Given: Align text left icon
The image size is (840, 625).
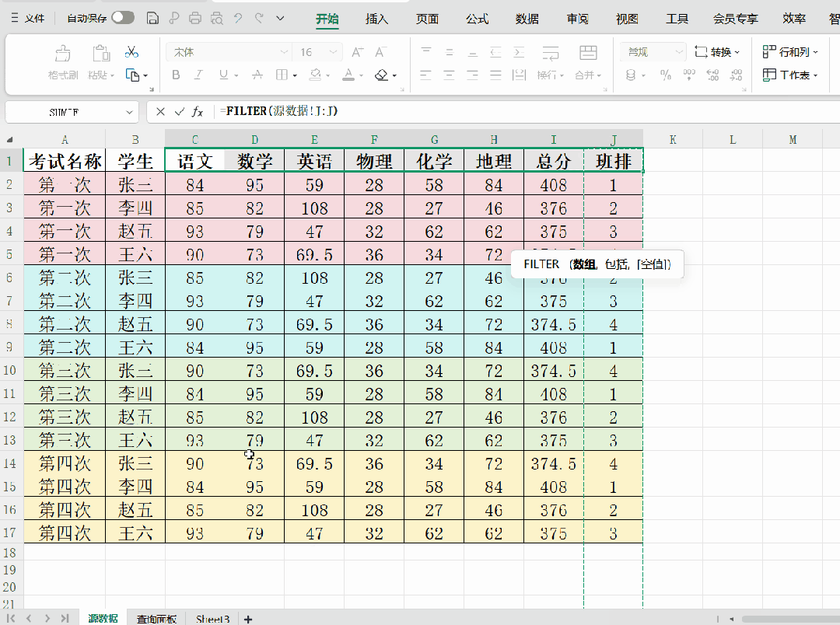Looking at the screenshot, I should click(426, 75).
